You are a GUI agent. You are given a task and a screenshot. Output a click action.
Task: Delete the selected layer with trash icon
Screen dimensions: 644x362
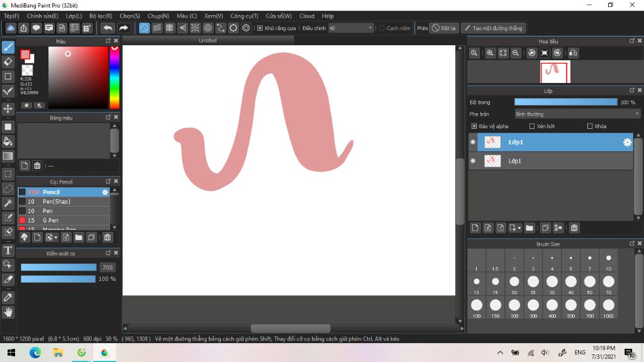[x=574, y=228]
